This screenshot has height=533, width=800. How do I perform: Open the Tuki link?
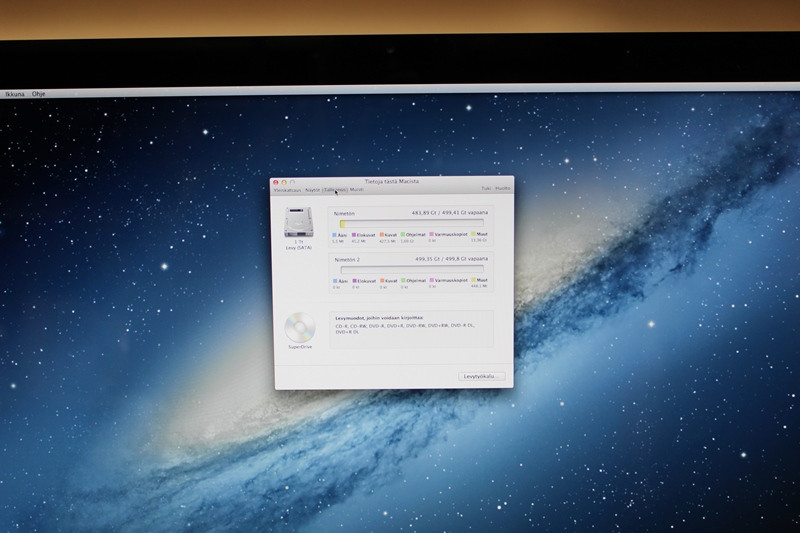(x=486, y=188)
